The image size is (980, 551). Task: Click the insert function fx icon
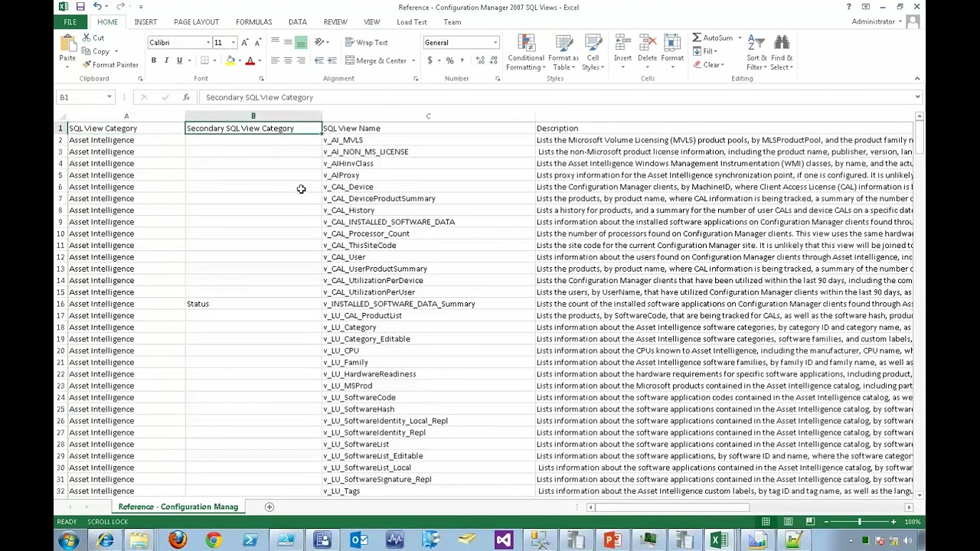(186, 97)
